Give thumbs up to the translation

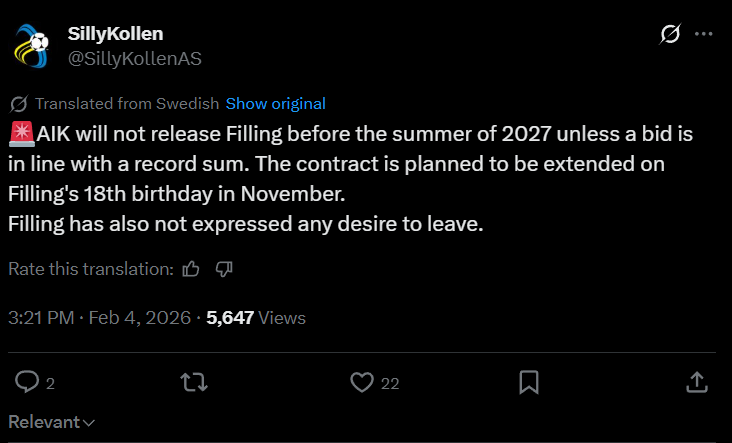tap(192, 269)
